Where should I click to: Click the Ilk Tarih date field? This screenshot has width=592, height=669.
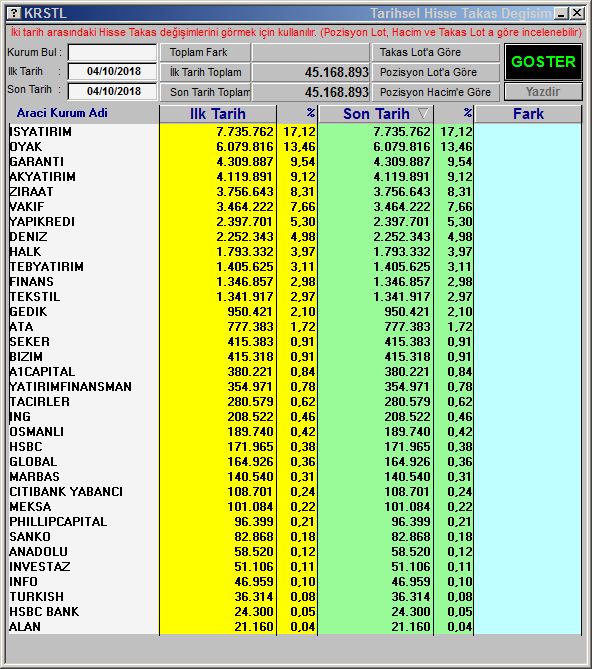(x=113, y=71)
